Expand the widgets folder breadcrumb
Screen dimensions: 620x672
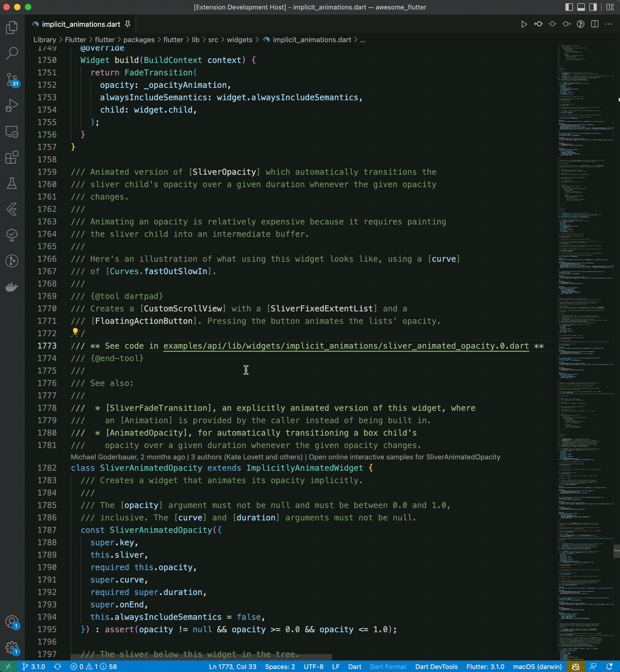[x=239, y=40]
